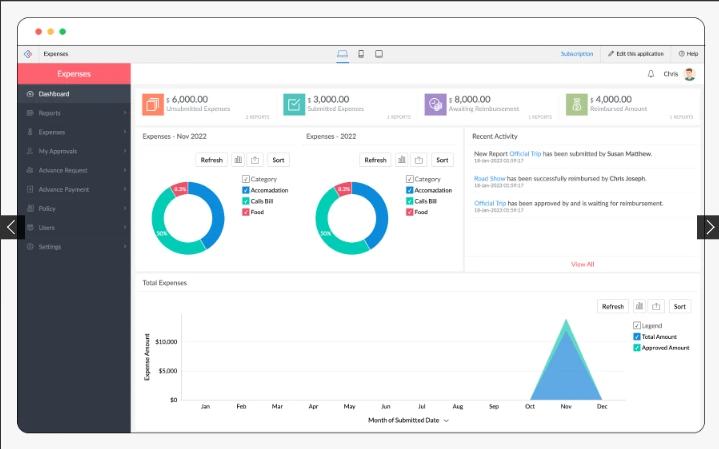Click the Zoho Creator logo icon
719x449 pixels.
(x=28, y=54)
